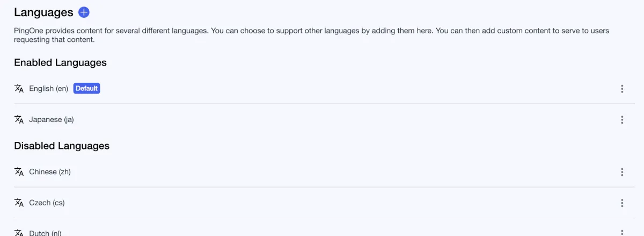644x236 pixels.
Task: Click the translate icon beside Czech
Action: click(19, 203)
